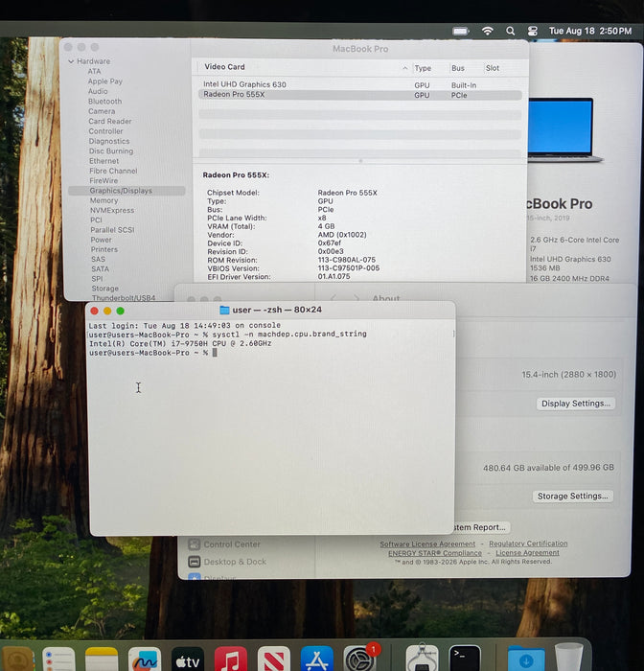
Task: Go forward in System Settings toolbar
Action: 356,298
